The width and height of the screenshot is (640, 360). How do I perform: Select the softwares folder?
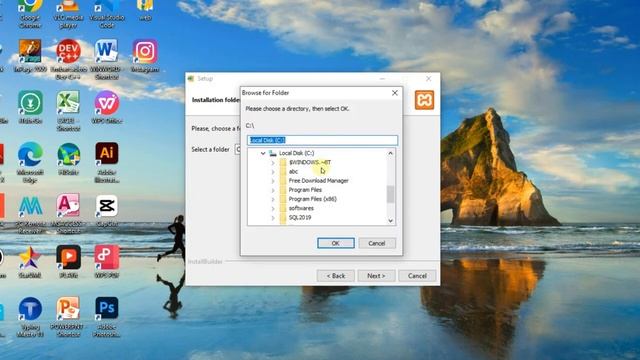click(x=301, y=209)
